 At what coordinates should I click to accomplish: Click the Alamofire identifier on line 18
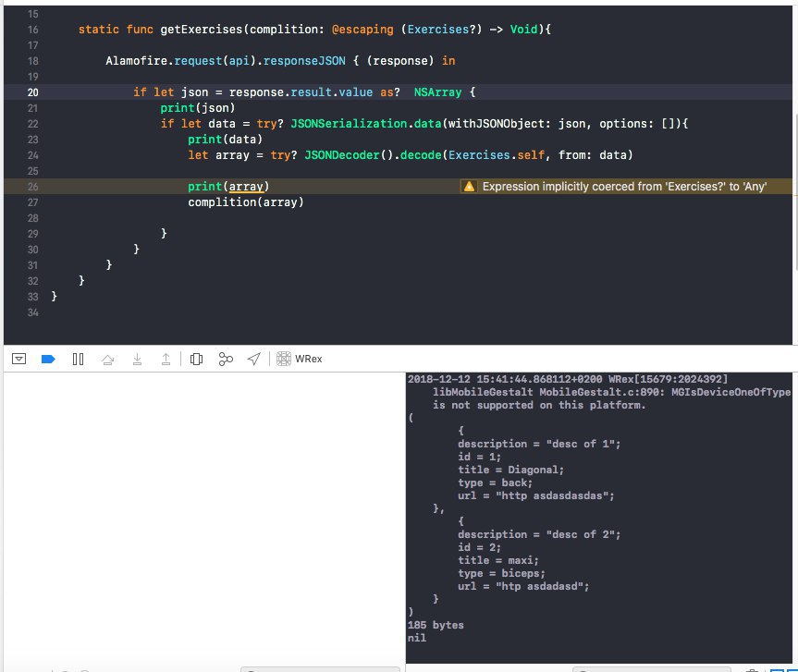pos(137,61)
